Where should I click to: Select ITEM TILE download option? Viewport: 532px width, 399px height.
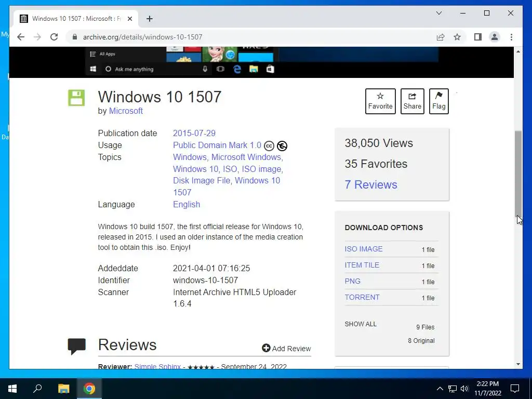pyautogui.click(x=362, y=265)
